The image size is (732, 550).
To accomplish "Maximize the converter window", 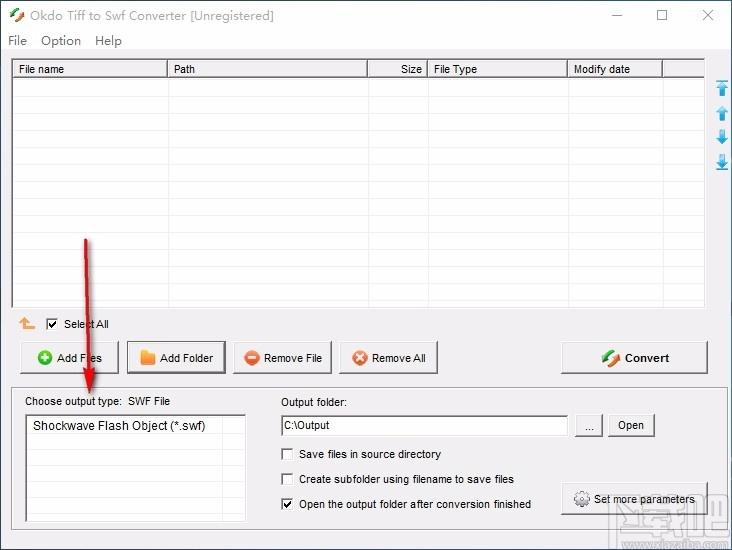I will click(x=662, y=15).
